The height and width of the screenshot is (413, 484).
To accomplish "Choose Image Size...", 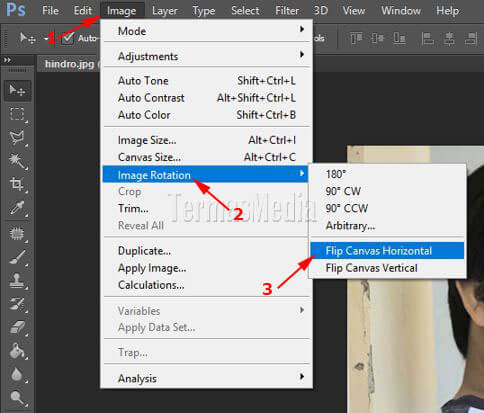I will click(x=206, y=140).
